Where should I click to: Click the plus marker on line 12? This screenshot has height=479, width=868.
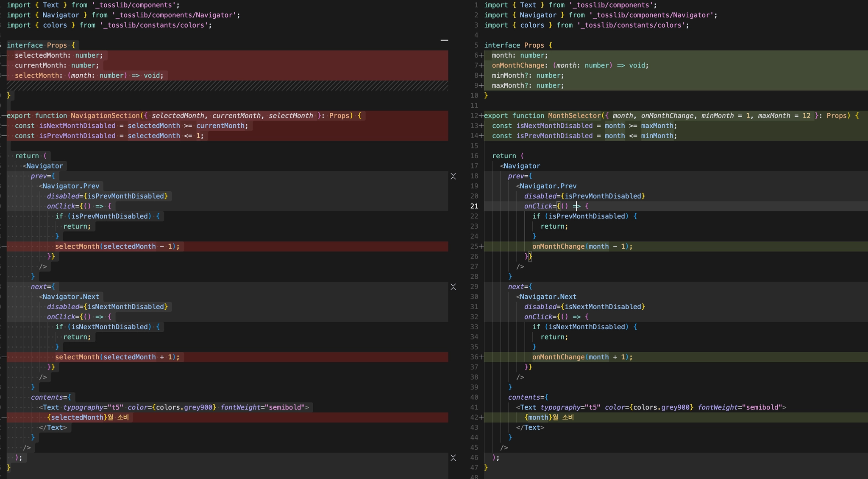pyautogui.click(x=481, y=116)
